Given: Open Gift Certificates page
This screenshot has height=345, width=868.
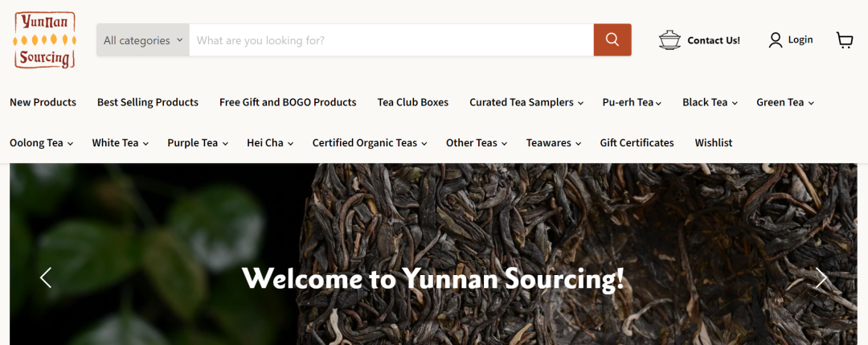Looking at the screenshot, I should 637,142.
